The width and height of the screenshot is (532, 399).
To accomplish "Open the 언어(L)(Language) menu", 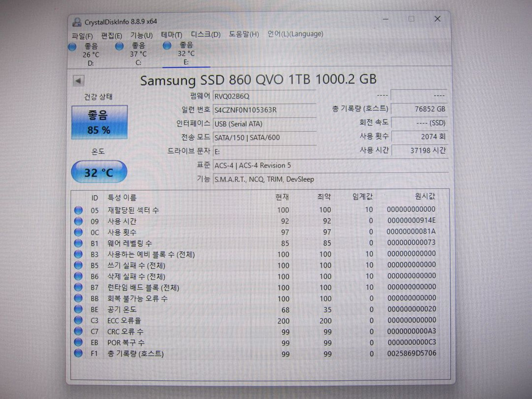I will click(295, 34).
